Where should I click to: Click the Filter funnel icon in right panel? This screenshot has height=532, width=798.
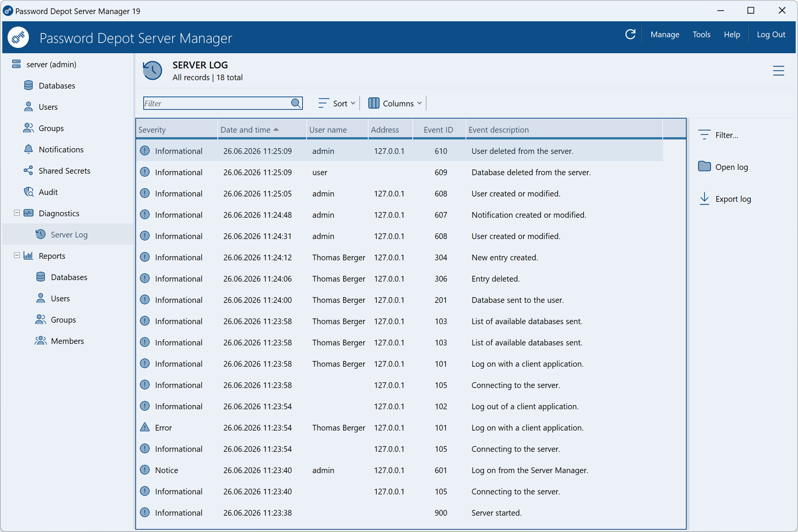coord(704,135)
